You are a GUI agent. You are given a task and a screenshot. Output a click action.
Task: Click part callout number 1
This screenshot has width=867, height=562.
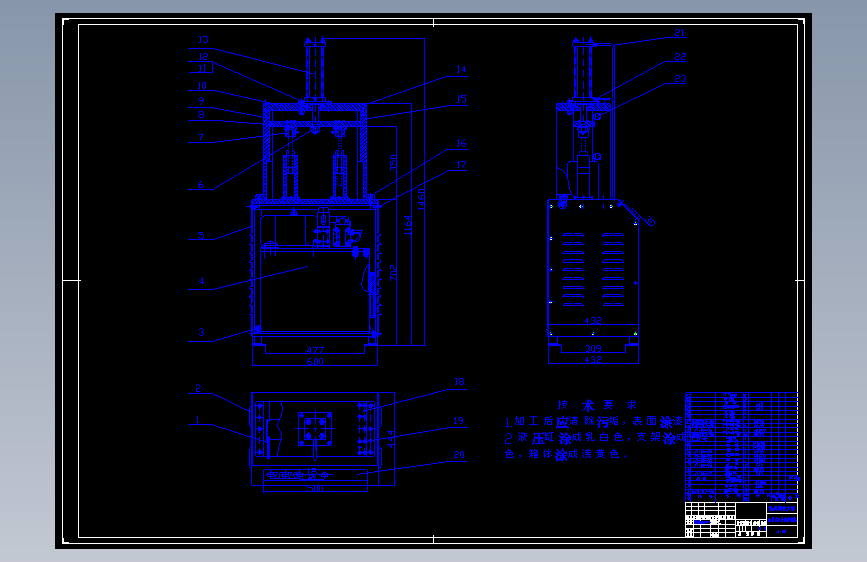pyautogui.click(x=197, y=420)
